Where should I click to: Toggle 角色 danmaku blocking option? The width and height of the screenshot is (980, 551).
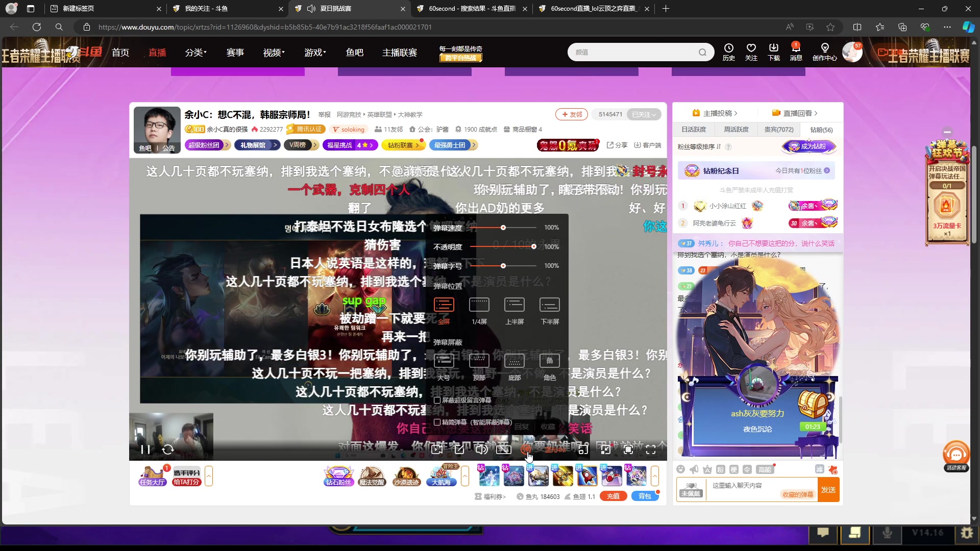(x=550, y=366)
